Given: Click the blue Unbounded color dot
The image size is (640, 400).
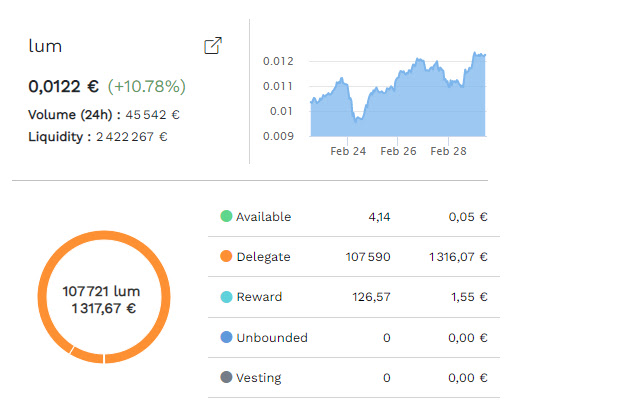Looking at the screenshot, I should coord(226,337).
